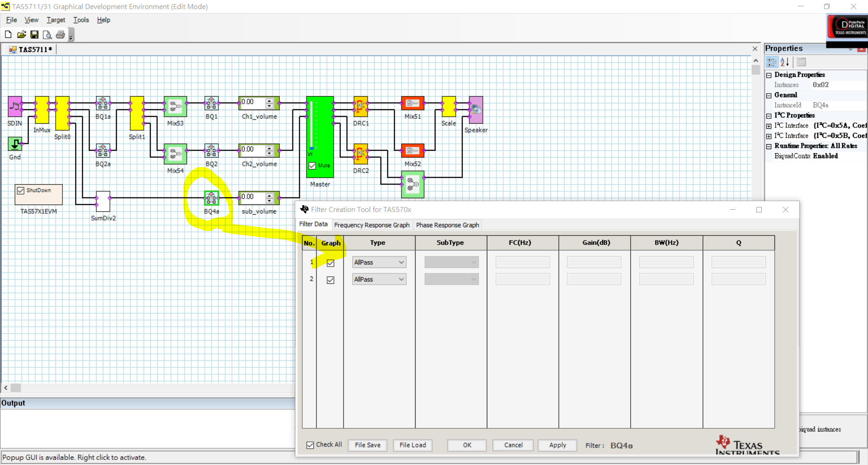Save the design using the floppy disk icon
The width and height of the screenshot is (868, 465).
coord(34,34)
